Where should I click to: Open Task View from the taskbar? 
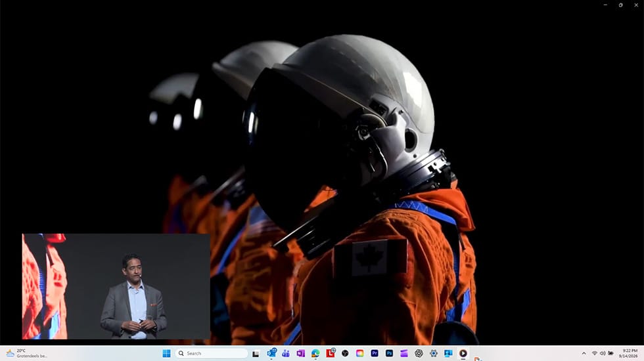256,354
